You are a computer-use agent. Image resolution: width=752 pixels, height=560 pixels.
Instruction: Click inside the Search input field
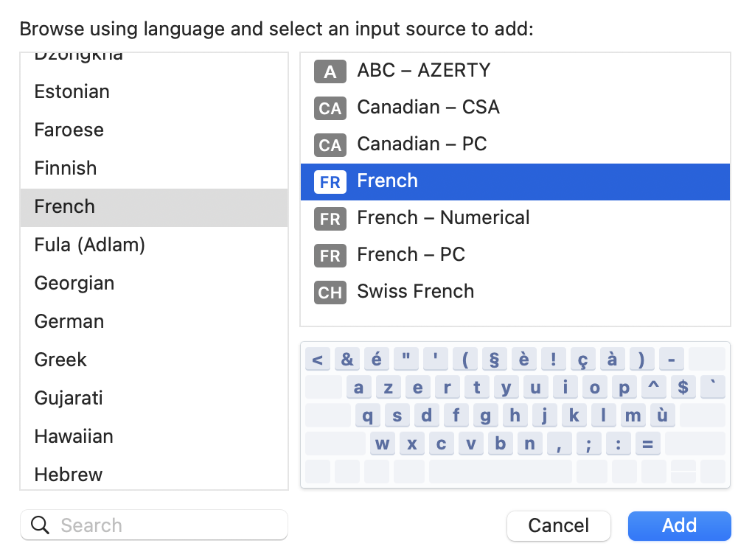147,525
